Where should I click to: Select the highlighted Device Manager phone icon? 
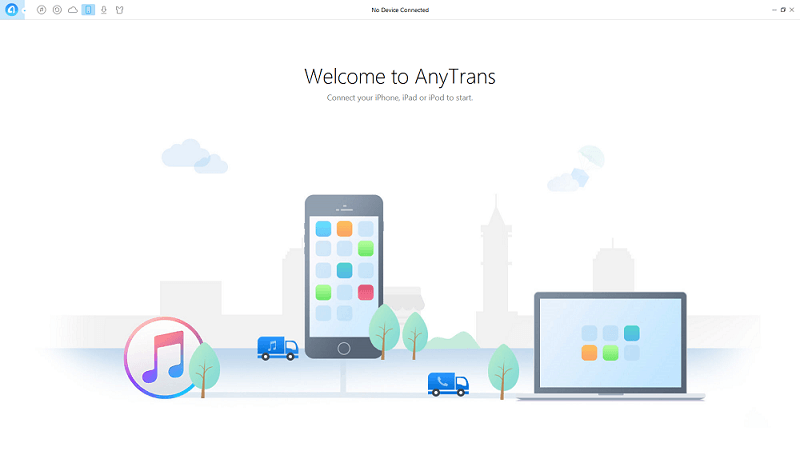pos(88,10)
